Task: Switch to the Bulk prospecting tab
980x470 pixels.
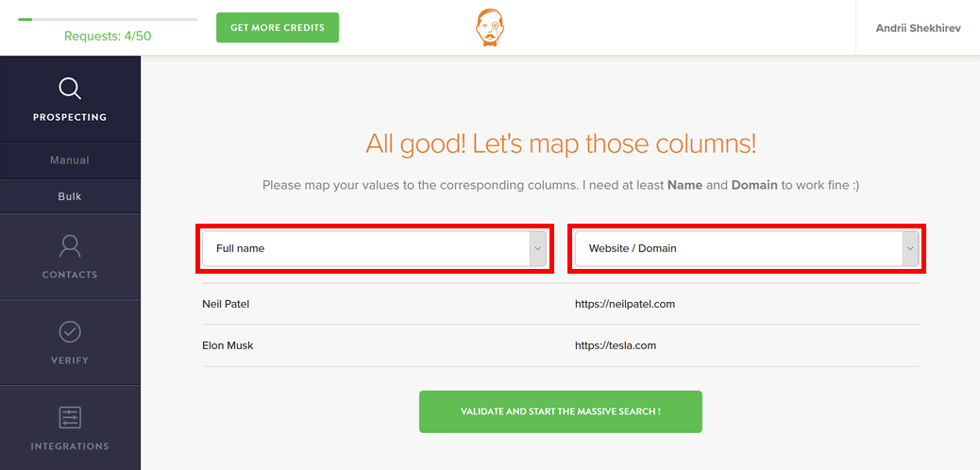Action: tap(70, 196)
